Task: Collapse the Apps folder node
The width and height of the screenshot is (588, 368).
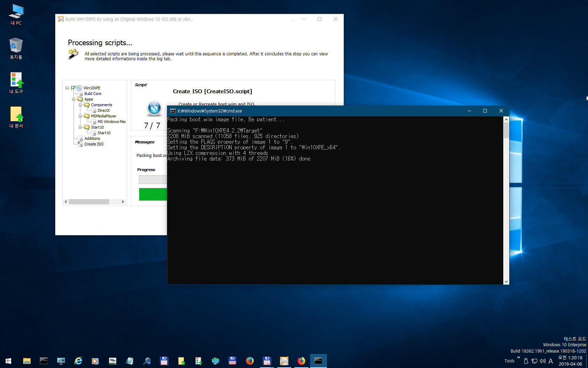Action: click(73, 99)
